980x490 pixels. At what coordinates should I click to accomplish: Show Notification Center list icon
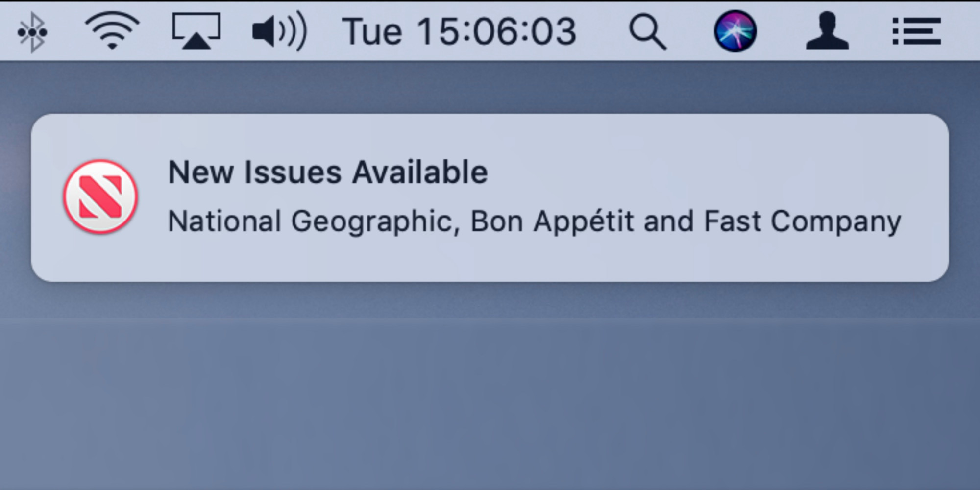tap(916, 31)
